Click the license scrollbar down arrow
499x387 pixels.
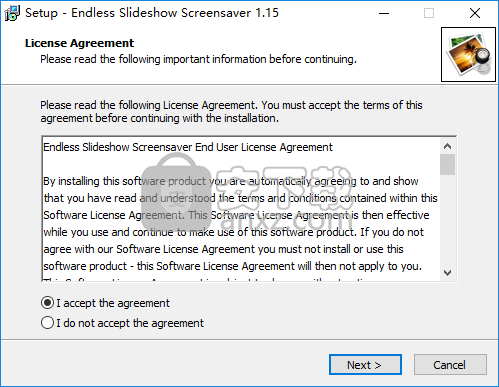[x=447, y=273]
